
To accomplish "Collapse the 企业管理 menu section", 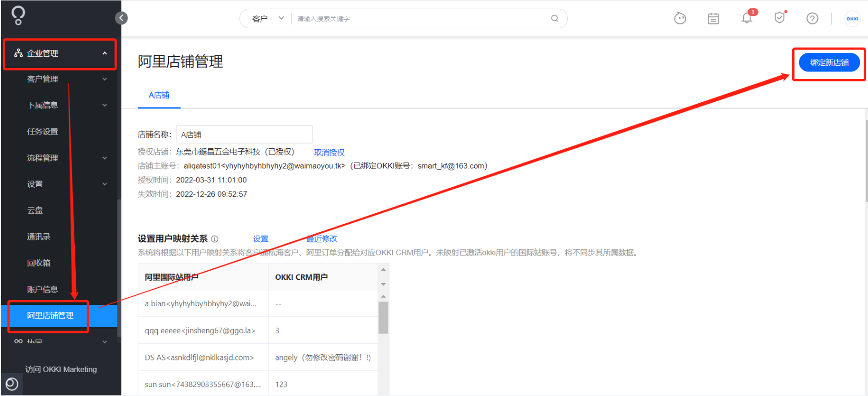I will (105, 53).
